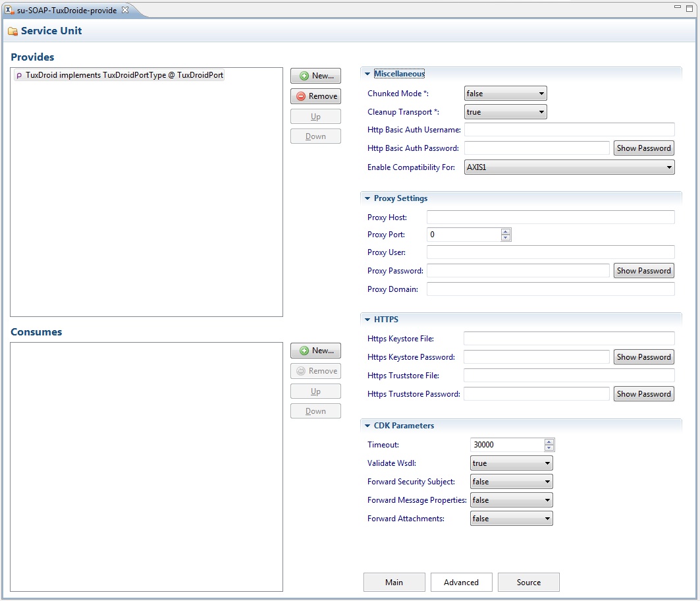Click New button in Consumes section
Screen dimensions: 700x601
(x=315, y=351)
